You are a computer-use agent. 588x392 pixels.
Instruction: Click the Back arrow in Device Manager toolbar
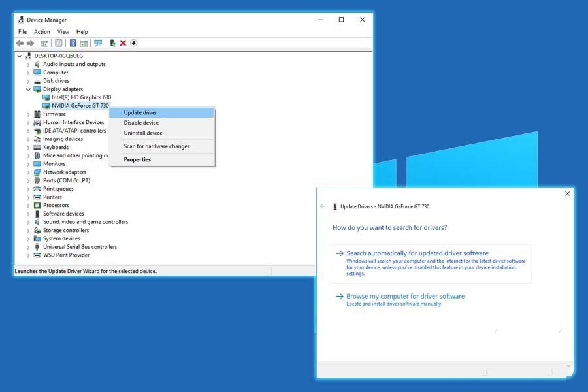point(20,43)
